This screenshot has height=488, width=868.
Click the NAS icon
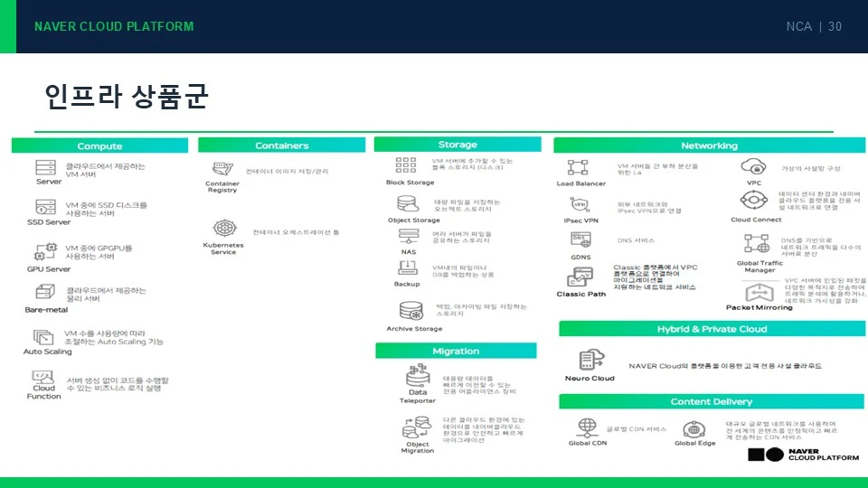coord(409,237)
